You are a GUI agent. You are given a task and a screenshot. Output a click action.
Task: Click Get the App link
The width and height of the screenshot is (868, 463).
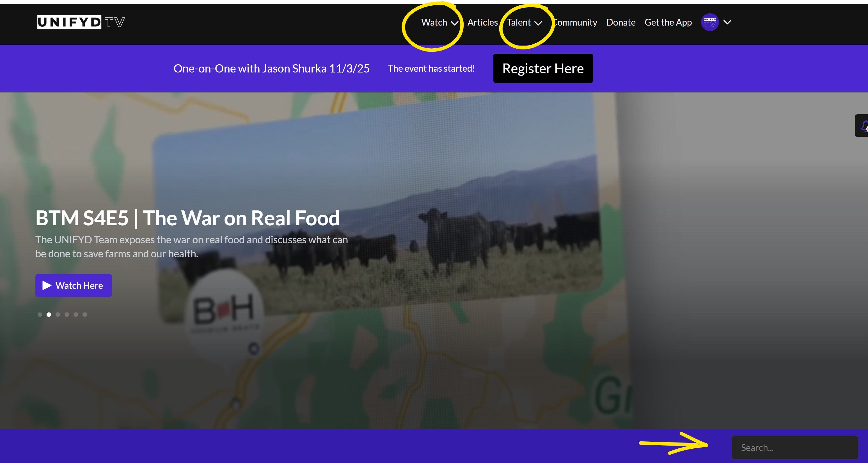pyautogui.click(x=668, y=22)
